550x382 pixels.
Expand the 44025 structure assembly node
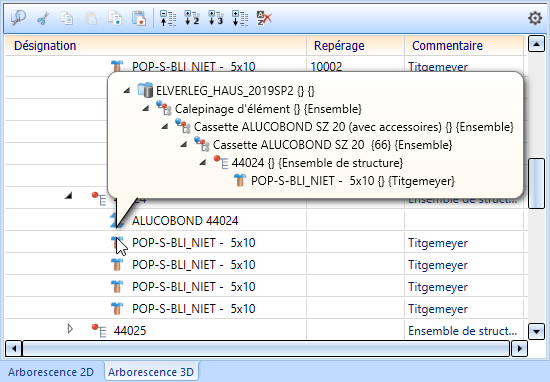click(x=70, y=329)
